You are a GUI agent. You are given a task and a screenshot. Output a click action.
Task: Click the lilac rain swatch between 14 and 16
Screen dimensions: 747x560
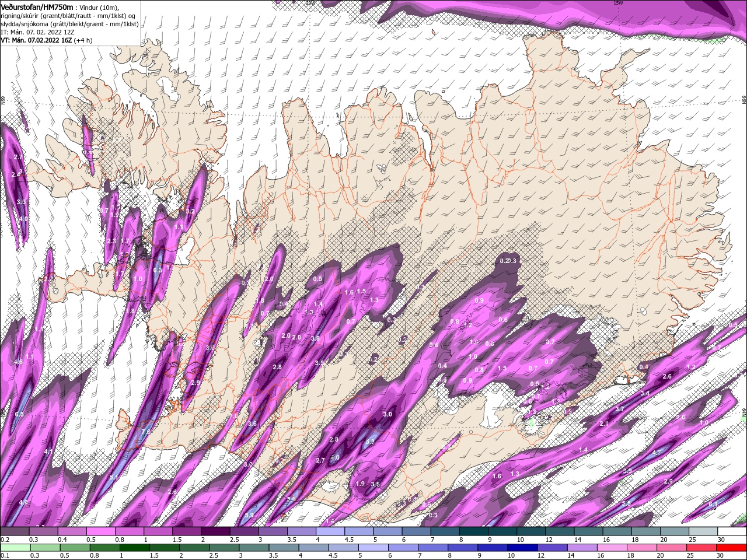pos(583,547)
